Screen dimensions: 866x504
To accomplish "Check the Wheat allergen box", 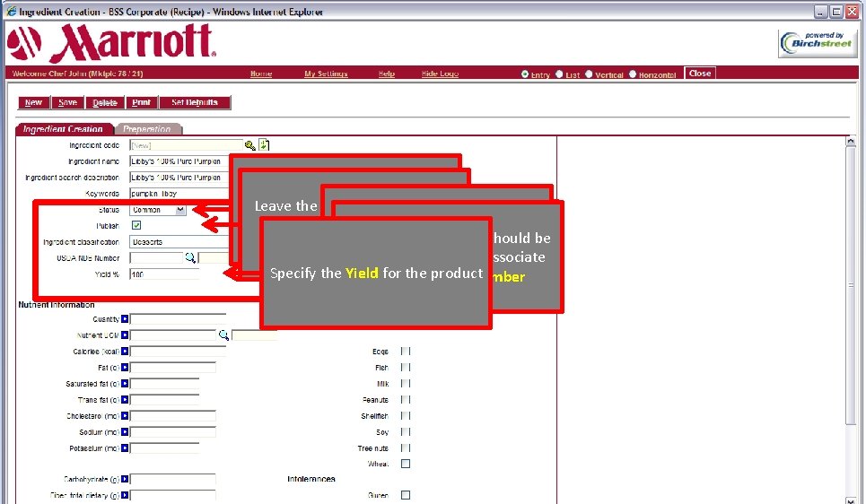I will click(x=406, y=464).
